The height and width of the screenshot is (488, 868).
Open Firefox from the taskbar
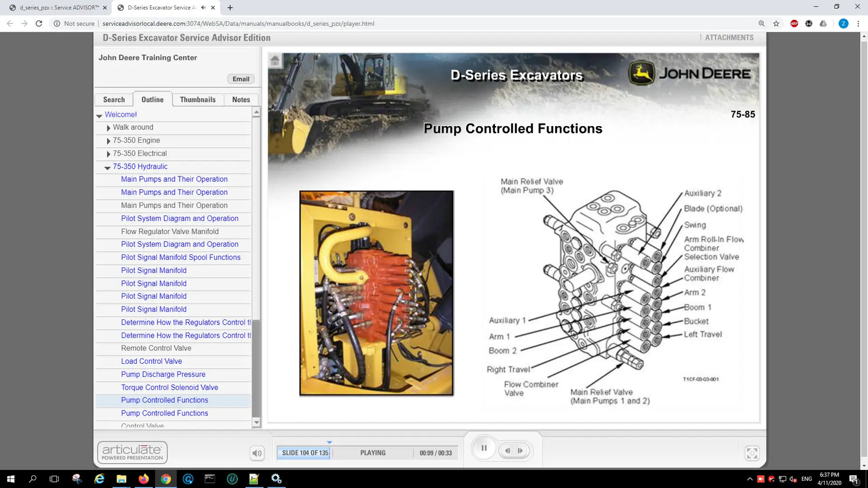(144, 479)
